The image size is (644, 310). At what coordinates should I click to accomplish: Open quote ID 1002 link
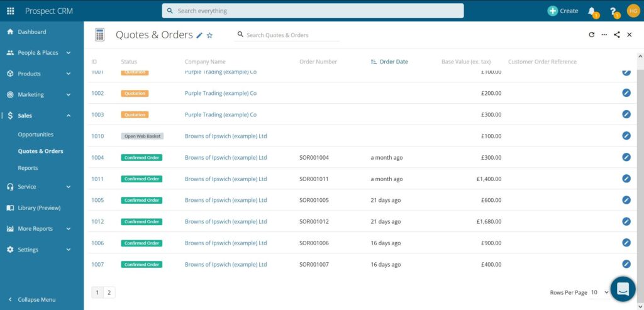pyautogui.click(x=97, y=93)
